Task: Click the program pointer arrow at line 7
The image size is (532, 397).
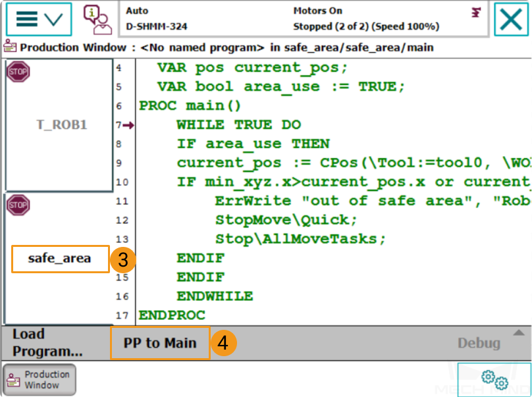Action: pos(128,125)
